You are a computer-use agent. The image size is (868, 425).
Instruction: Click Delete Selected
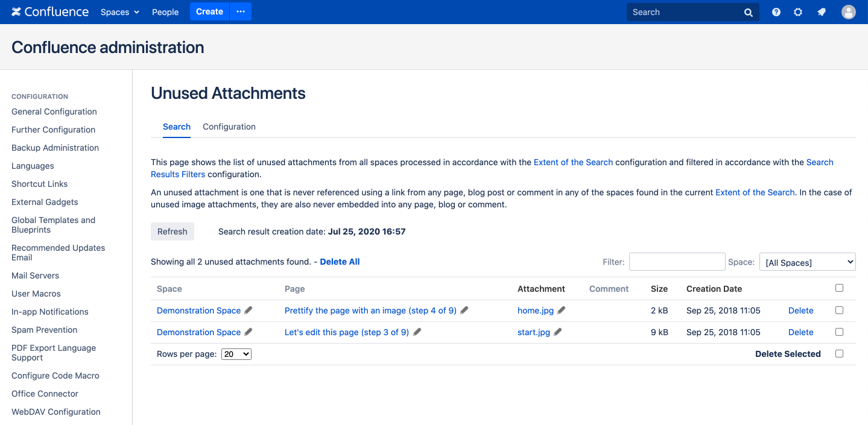point(788,354)
